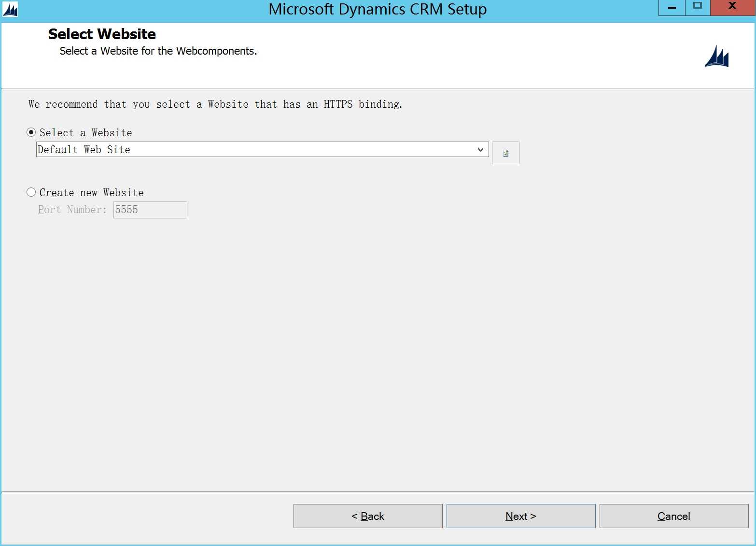Close the Microsoft Dynamics CRM Setup window
The width and height of the screenshot is (756, 546).
(x=732, y=8)
